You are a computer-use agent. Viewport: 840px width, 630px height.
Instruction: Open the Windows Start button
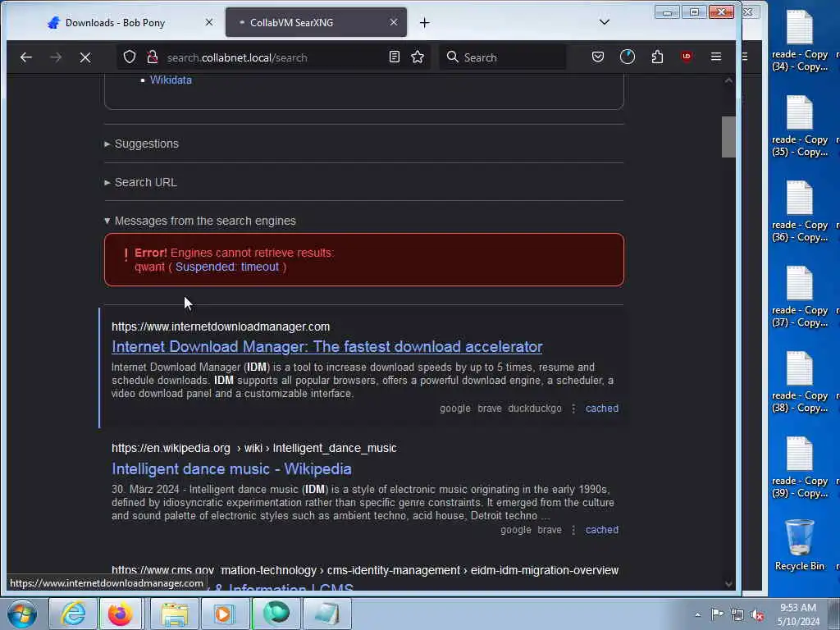coord(22,614)
